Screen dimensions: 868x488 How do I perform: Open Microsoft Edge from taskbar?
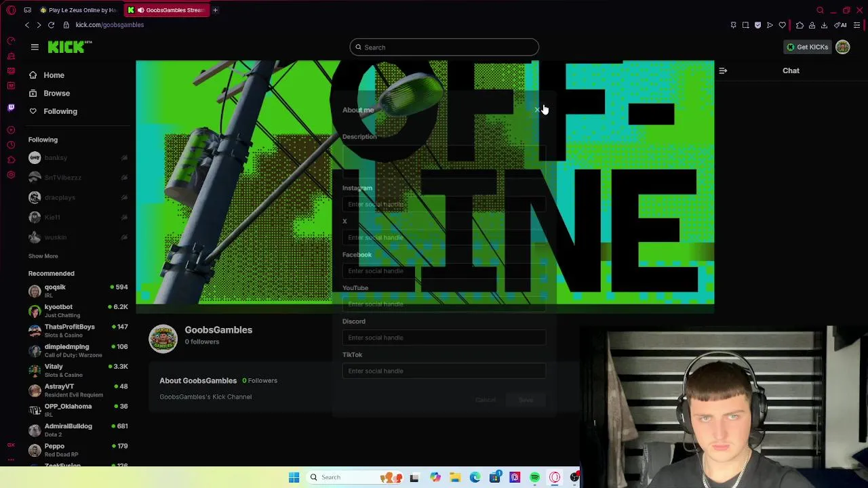click(x=475, y=477)
